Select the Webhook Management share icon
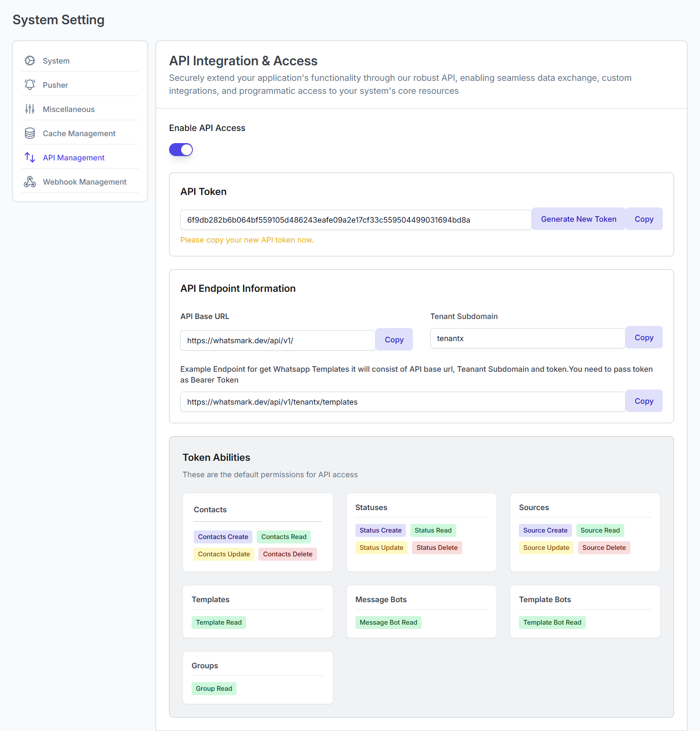This screenshot has width=700, height=731. [x=29, y=182]
